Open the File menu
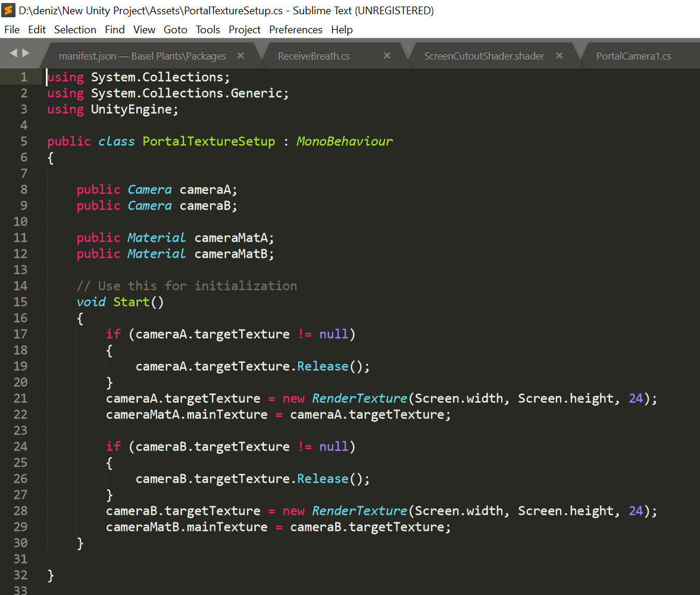700x595 pixels. click(x=12, y=30)
